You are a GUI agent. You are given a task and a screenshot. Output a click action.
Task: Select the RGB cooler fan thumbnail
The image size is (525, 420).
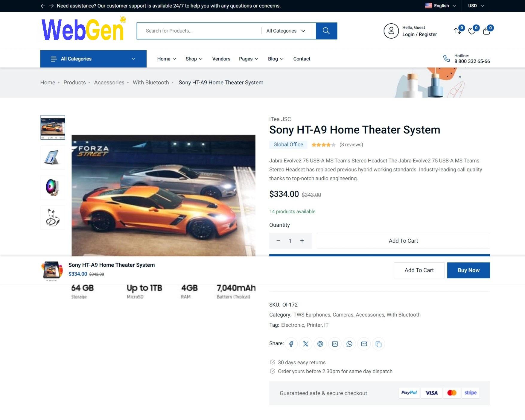point(53,187)
